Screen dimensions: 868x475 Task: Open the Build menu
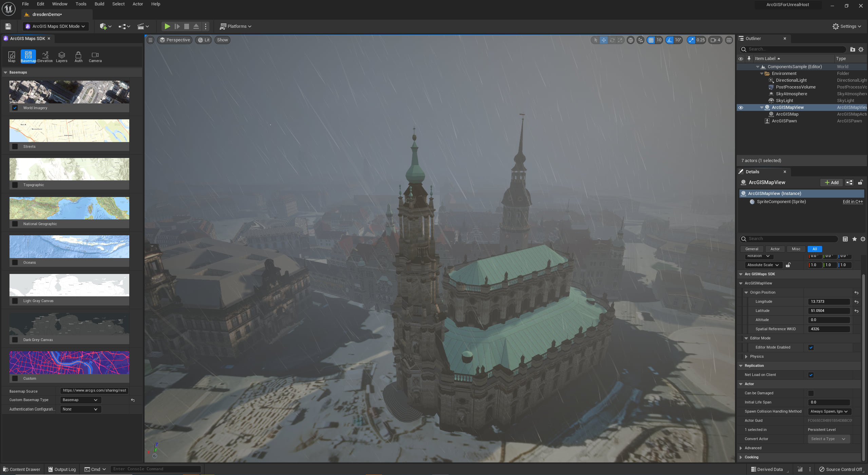click(x=99, y=4)
